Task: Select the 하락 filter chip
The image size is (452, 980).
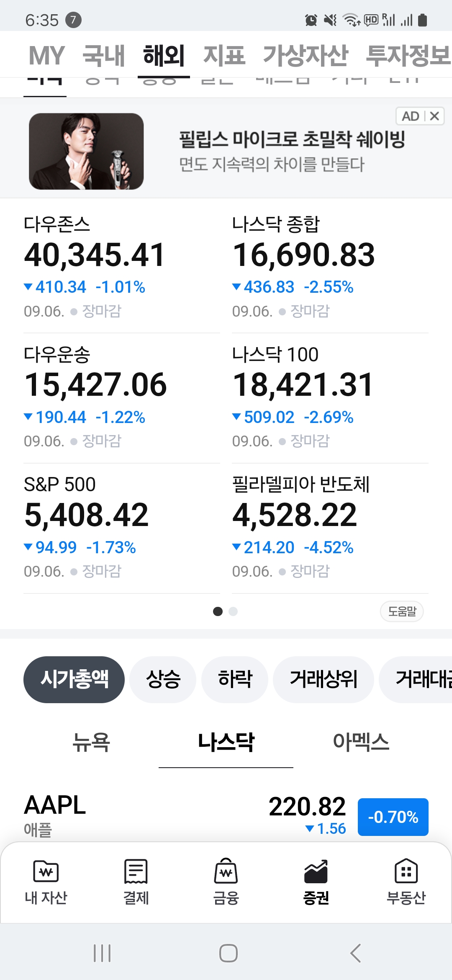Action: click(235, 679)
